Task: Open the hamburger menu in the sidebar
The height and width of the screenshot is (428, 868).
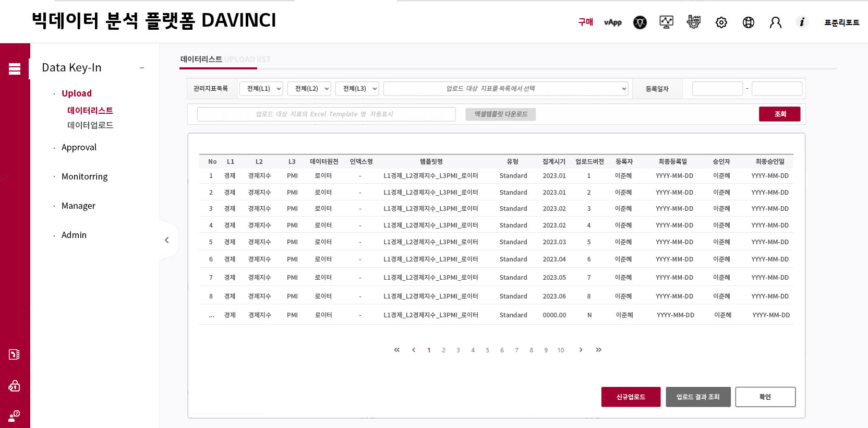Action: [x=15, y=69]
